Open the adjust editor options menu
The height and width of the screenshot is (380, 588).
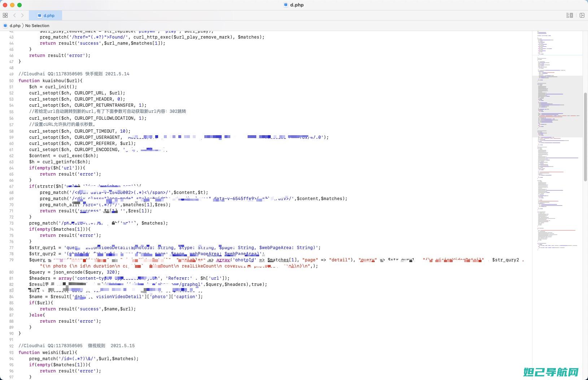pyautogui.click(x=570, y=15)
